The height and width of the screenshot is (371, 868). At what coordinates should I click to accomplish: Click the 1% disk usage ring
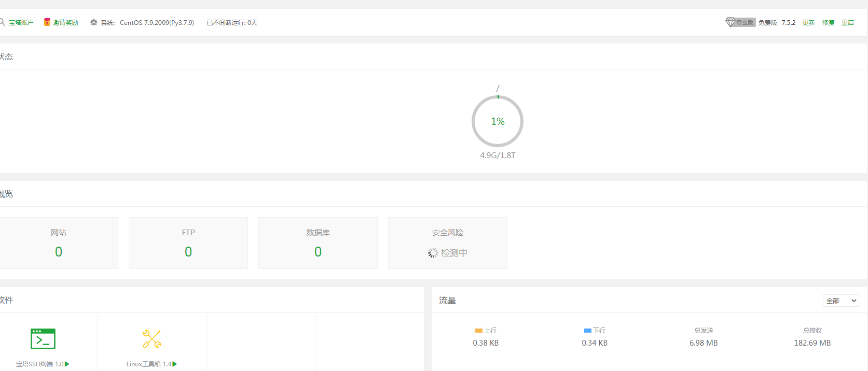tap(498, 121)
